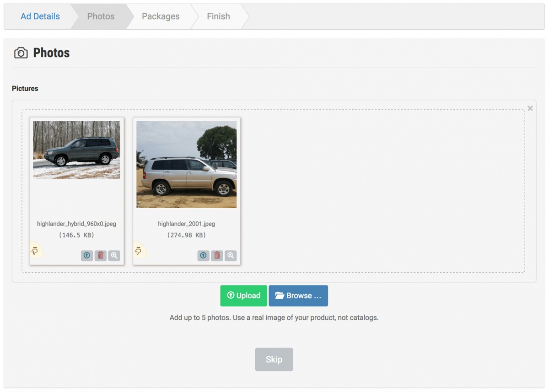Upload the highlander_hybrid_960x0.jpeg file individually
Screen dimensions: 549x392
pyautogui.click(x=86, y=256)
